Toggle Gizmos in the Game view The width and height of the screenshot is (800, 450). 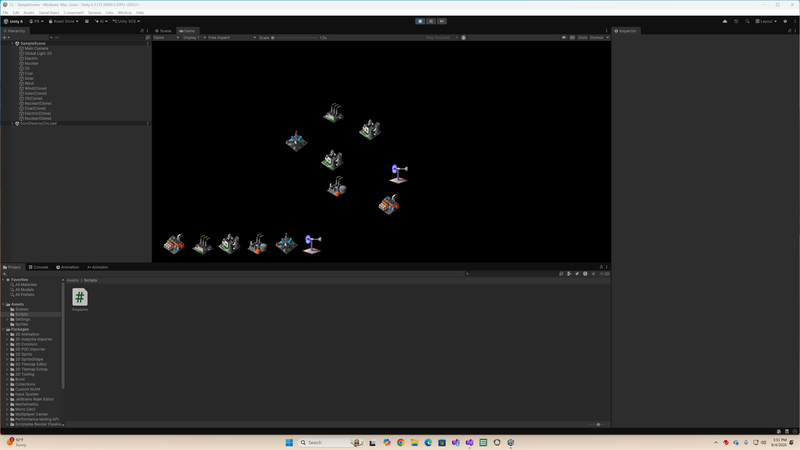tap(596, 38)
